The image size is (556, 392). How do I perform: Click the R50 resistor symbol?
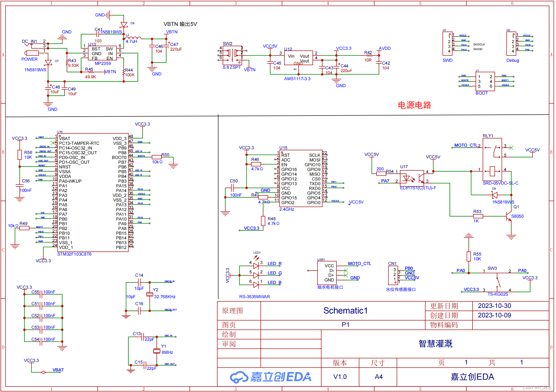point(157,157)
